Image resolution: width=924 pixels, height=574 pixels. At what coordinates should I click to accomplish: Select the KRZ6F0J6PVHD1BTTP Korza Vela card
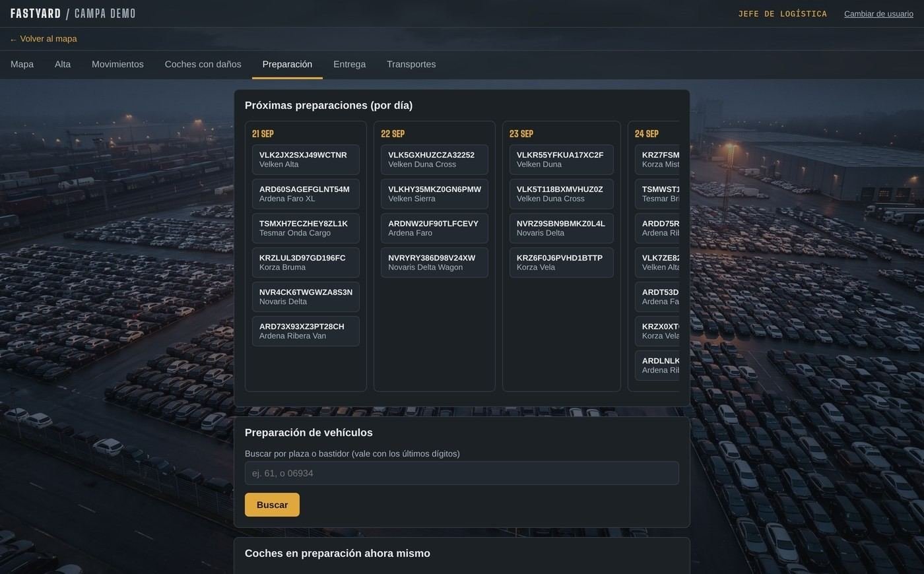point(562,263)
